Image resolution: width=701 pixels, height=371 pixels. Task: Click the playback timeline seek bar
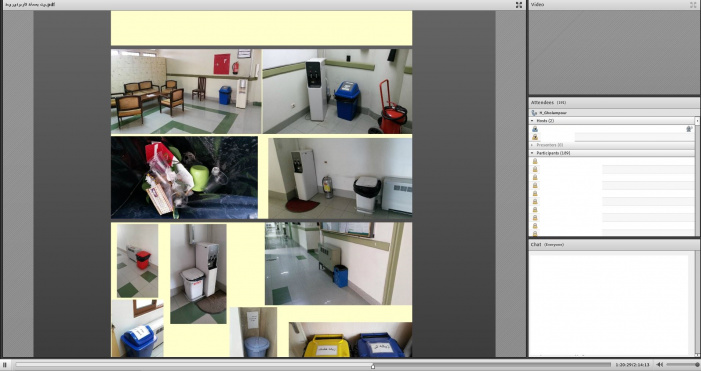click(x=313, y=365)
